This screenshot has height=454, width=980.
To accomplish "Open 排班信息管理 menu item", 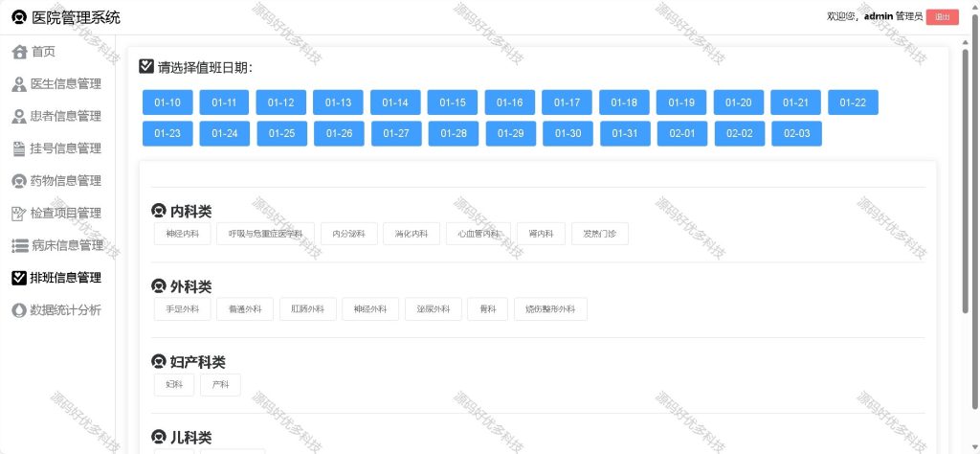I will 57,278.
